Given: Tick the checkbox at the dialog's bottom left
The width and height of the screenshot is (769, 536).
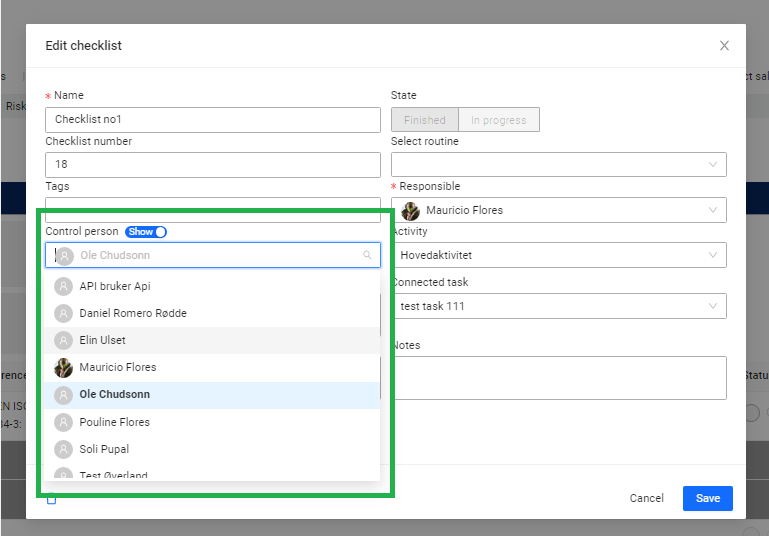Looking at the screenshot, I should pos(52,500).
